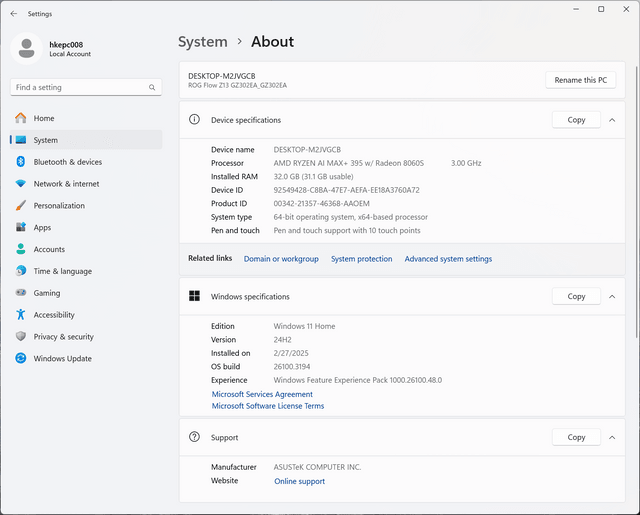
Task: Click the Privacy & security shield icon
Action: coord(21,336)
